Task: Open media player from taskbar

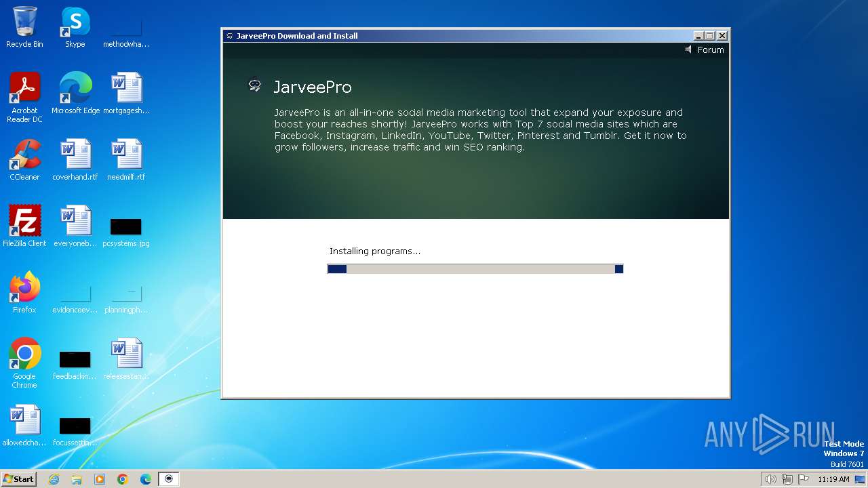Action: (100, 479)
